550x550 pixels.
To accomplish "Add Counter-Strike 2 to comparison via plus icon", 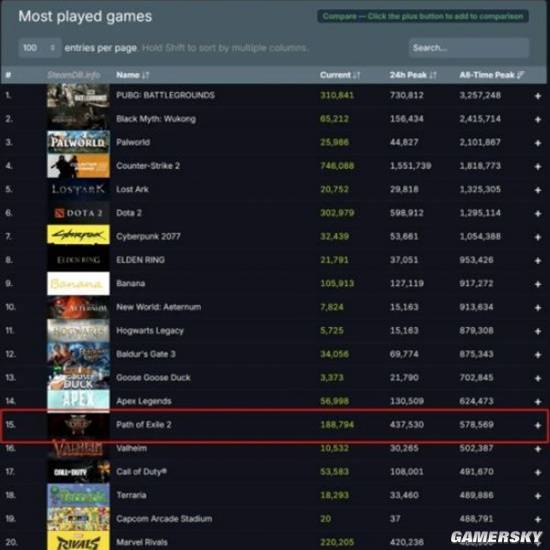I will (538, 166).
